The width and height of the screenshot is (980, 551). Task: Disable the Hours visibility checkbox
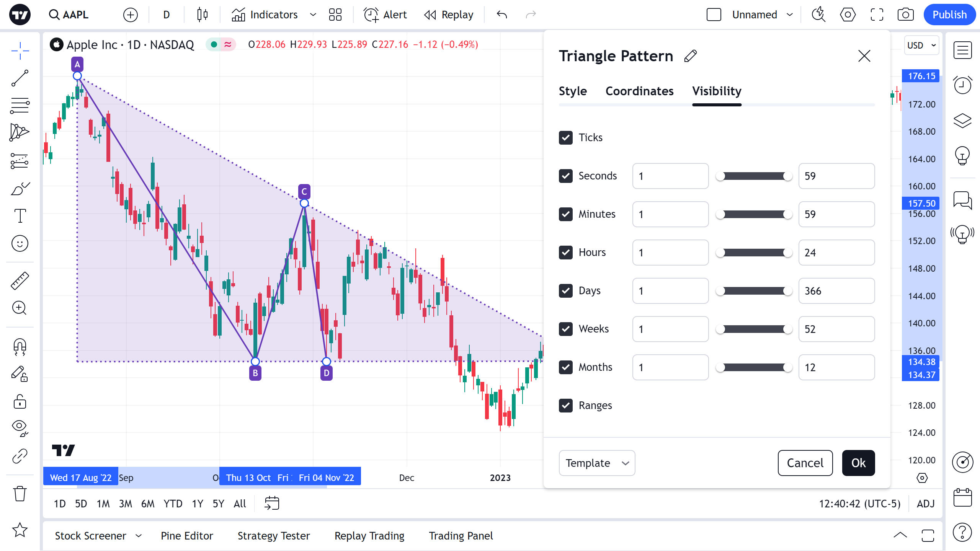pyautogui.click(x=566, y=253)
